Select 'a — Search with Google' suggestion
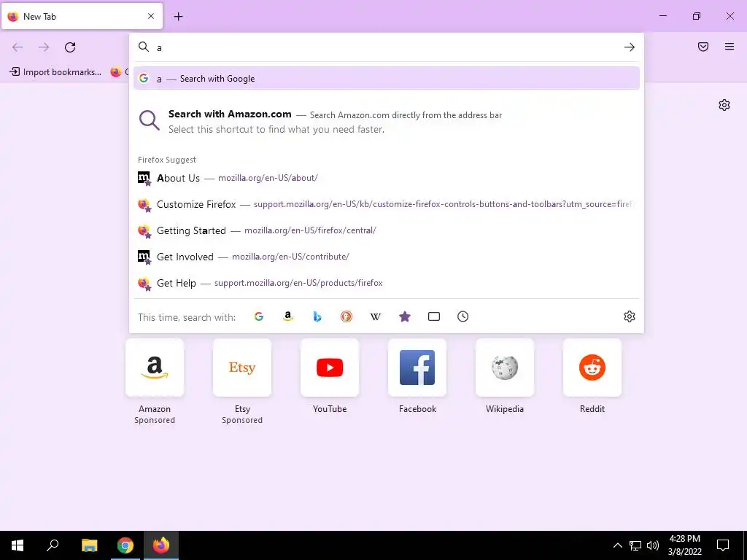Screen dimensions: 747x560 pyautogui.click(x=387, y=79)
